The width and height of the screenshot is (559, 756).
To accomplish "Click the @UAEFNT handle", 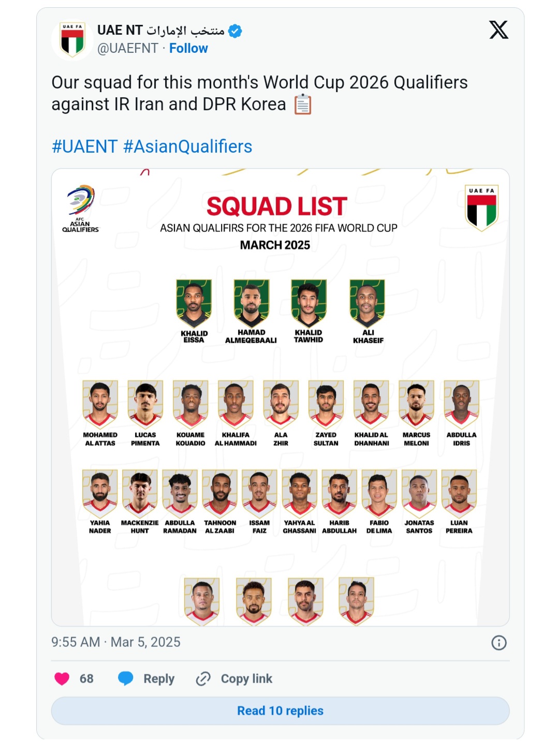I will click(x=128, y=48).
